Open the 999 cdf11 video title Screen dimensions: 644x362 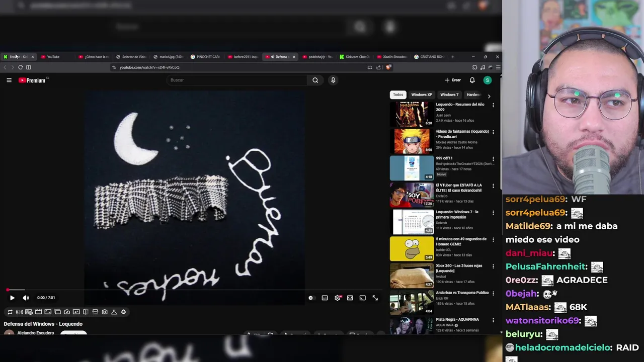coord(444,158)
